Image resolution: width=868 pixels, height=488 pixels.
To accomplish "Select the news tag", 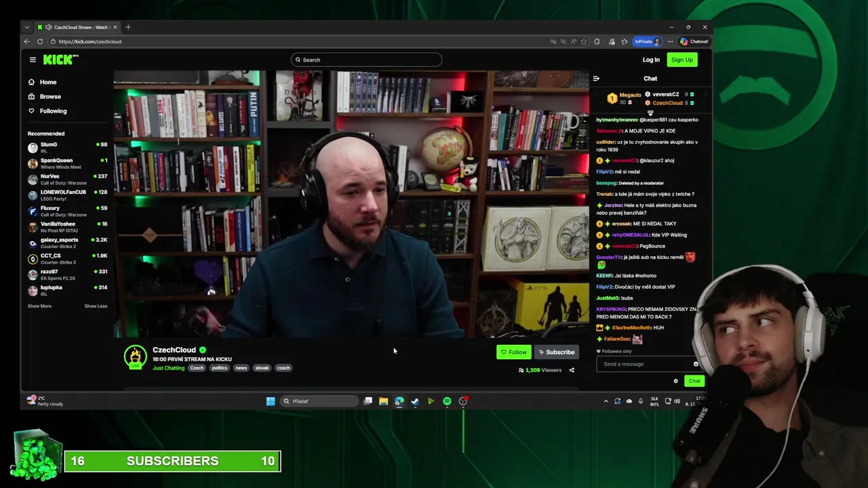I will (x=241, y=368).
